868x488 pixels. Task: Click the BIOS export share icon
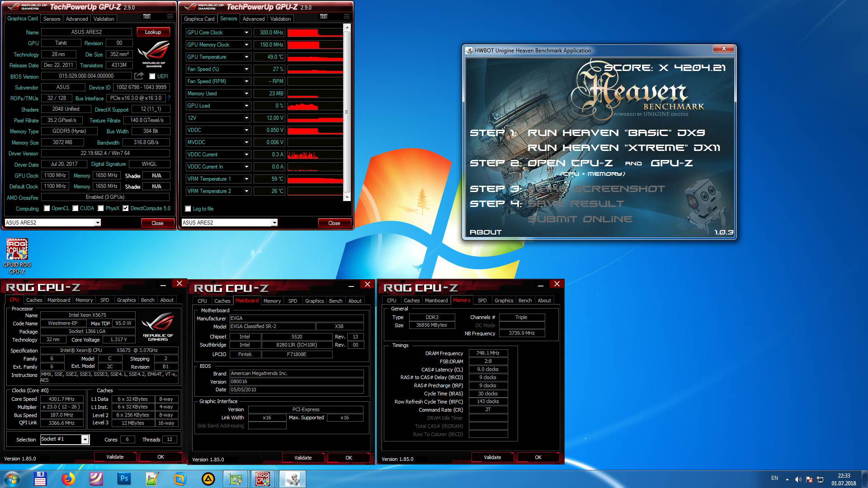pyautogui.click(x=139, y=76)
